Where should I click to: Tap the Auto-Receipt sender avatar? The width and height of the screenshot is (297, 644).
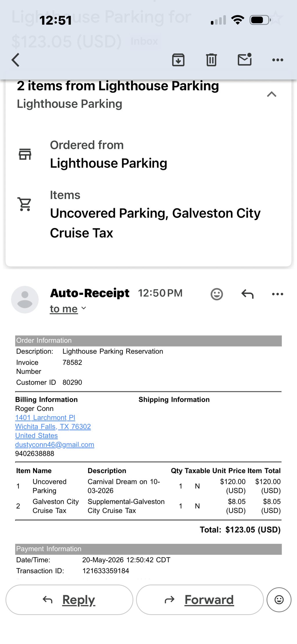[x=25, y=300]
